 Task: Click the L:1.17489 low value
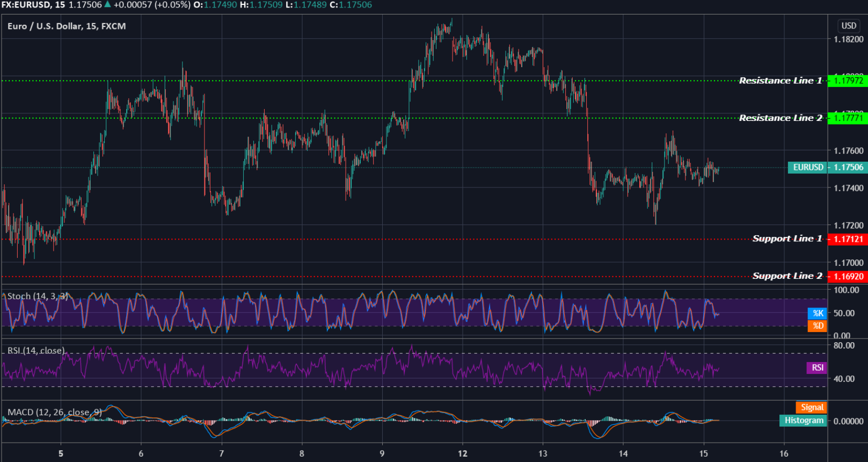click(306, 5)
